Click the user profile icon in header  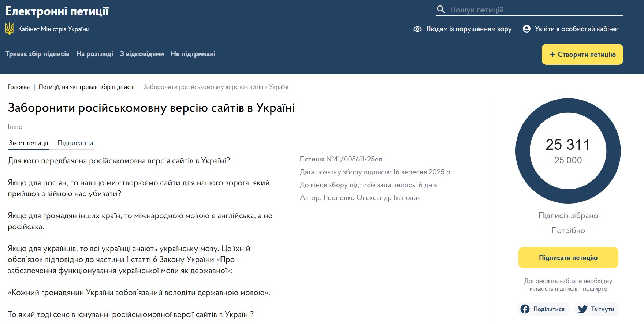(x=526, y=29)
